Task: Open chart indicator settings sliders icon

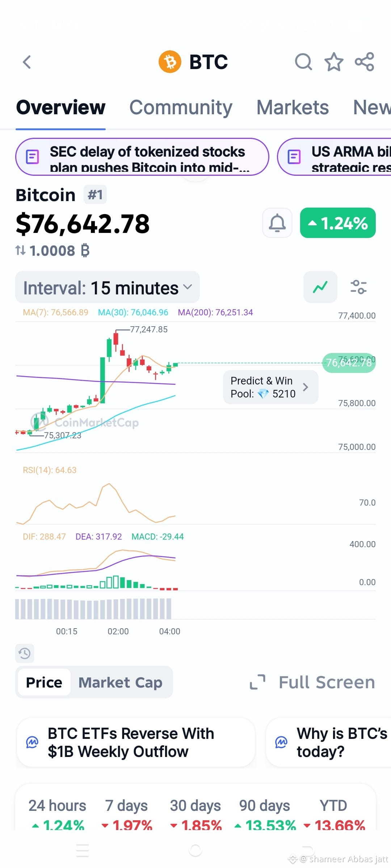Action: (x=358, y=287)
